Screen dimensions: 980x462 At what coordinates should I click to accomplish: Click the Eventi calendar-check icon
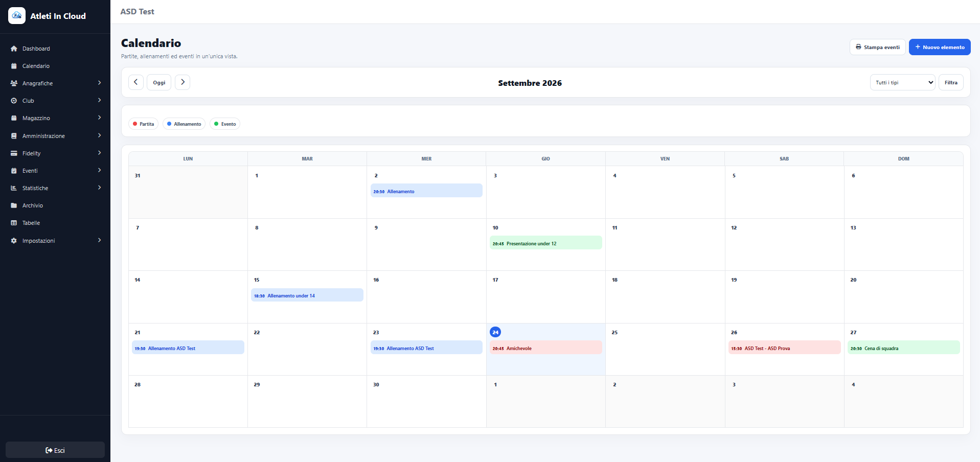pos(14,171)
